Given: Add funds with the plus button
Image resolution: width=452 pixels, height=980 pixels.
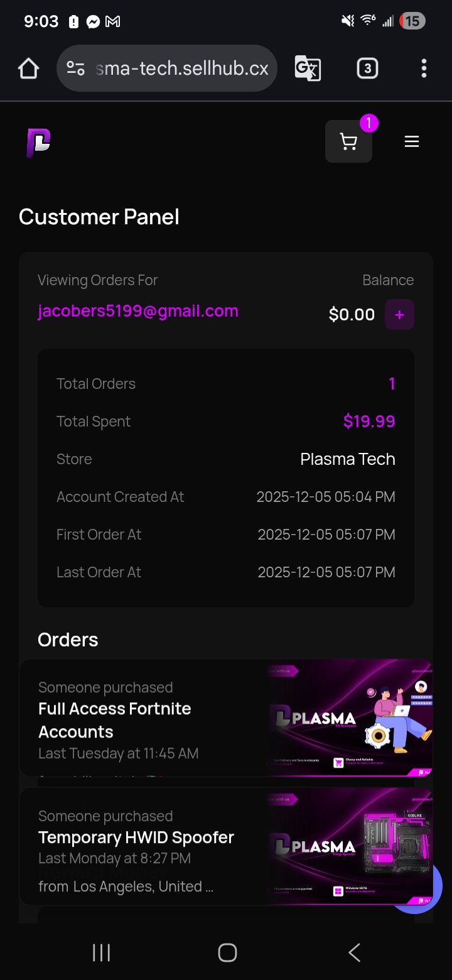Looking at the screenshot, I should (x=399, y=315).
